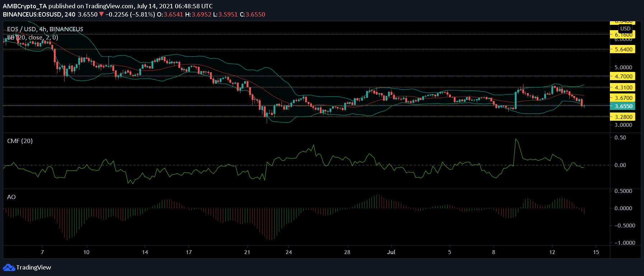This screenshot has width=644, height=276.
Task: Click the 6.1600 yellow price level label
Action: 622,35
